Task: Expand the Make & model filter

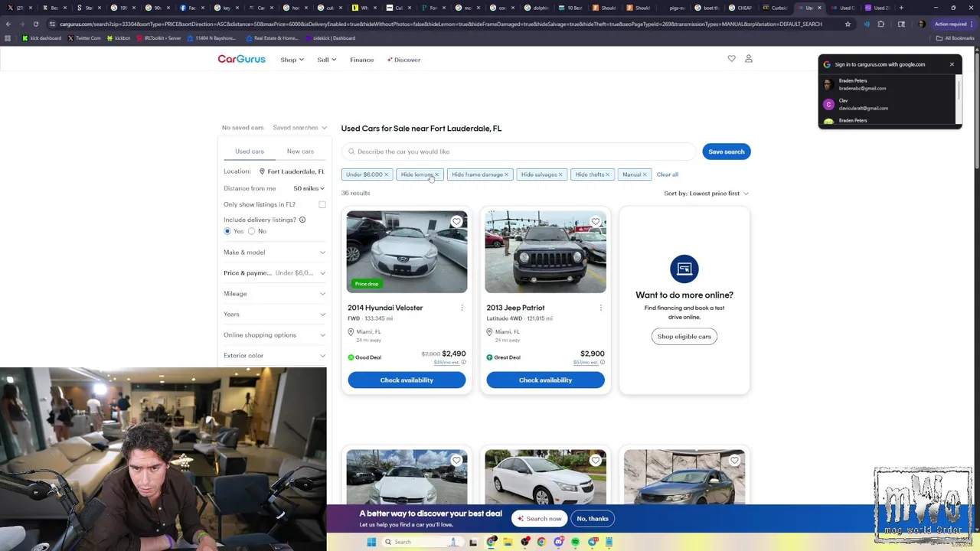Action: 274,253
